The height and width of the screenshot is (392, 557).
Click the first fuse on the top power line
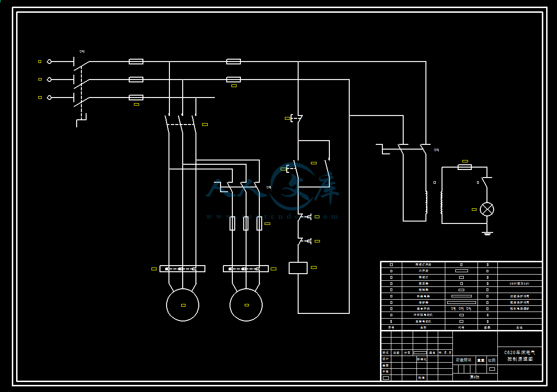(136, 62)
